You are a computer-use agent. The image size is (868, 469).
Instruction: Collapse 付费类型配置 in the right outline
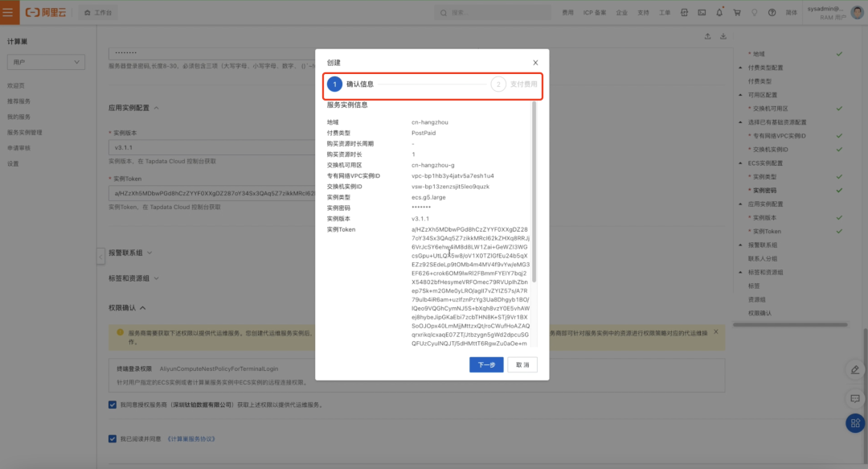(740, 68)
